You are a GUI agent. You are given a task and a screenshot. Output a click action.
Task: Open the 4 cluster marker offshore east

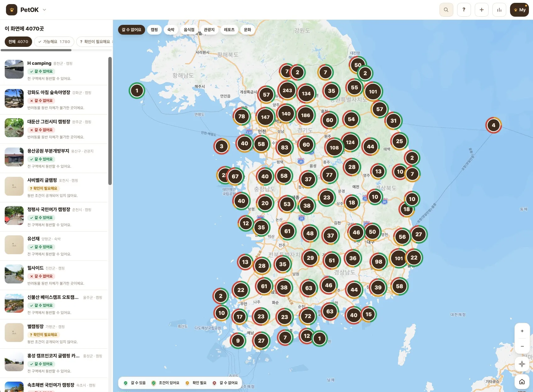point(493,125)
